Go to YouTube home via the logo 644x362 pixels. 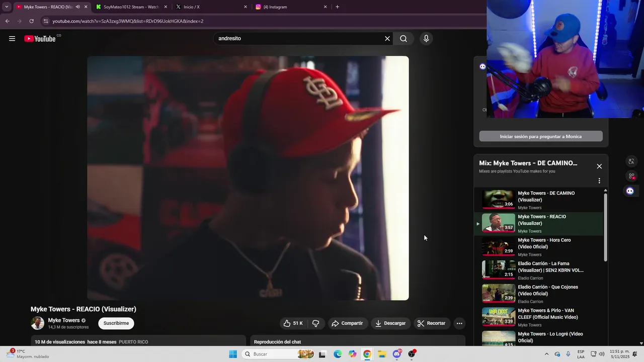click(x=40, y=39)
